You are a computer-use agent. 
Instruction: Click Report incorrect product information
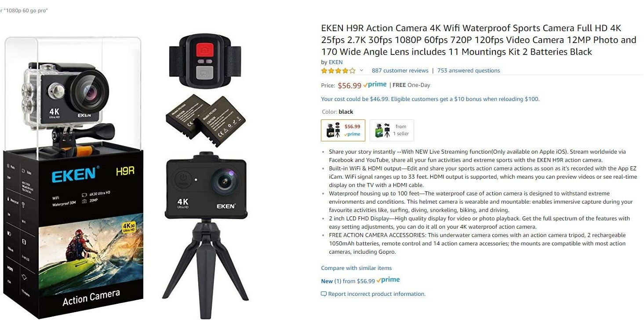click(x=377, y=294)
